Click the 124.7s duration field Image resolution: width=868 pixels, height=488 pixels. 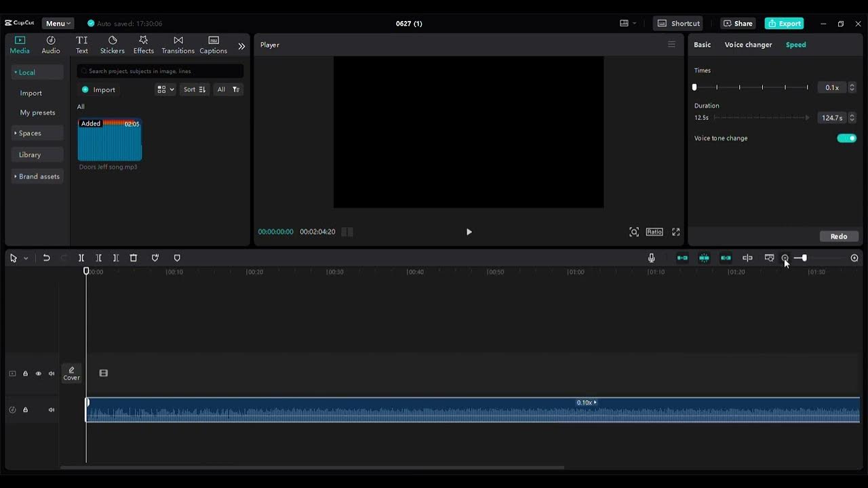pyautogui.click(x=832, y=118)
